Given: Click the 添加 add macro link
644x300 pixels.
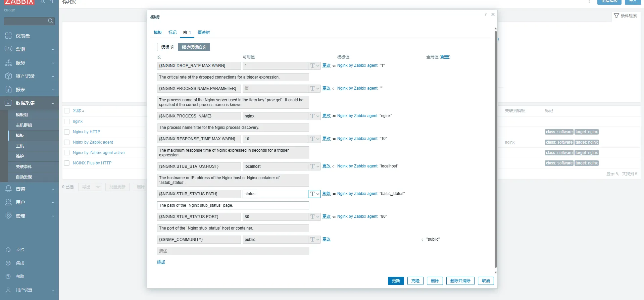Looking at the screenshot, I should [x=161, y=262].
